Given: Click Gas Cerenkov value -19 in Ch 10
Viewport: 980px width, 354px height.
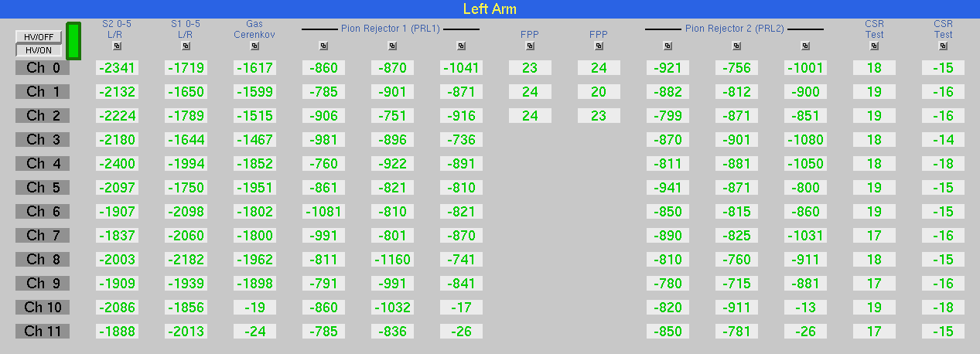Looking at the screenshot, I should [x=254, y=308].
